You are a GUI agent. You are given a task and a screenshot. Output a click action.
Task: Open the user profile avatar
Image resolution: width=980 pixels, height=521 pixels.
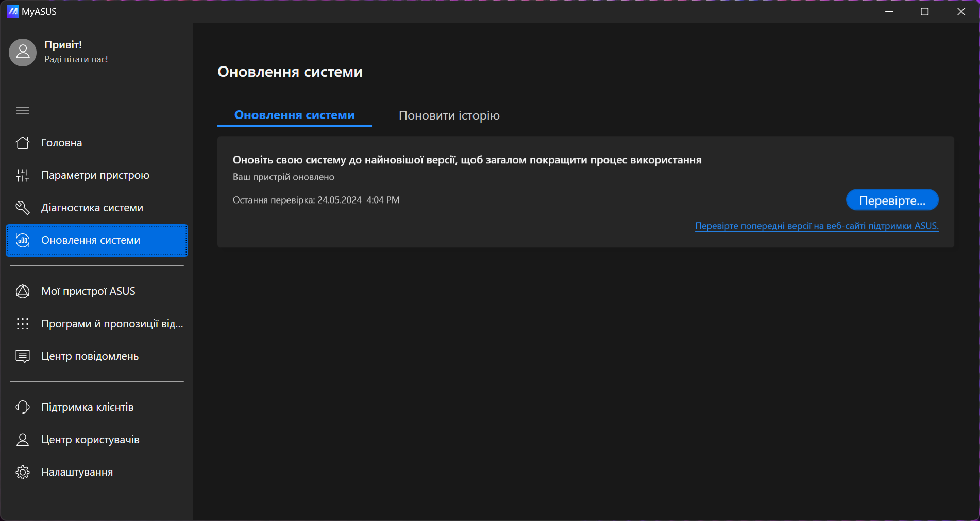click(x=23, y=52)
